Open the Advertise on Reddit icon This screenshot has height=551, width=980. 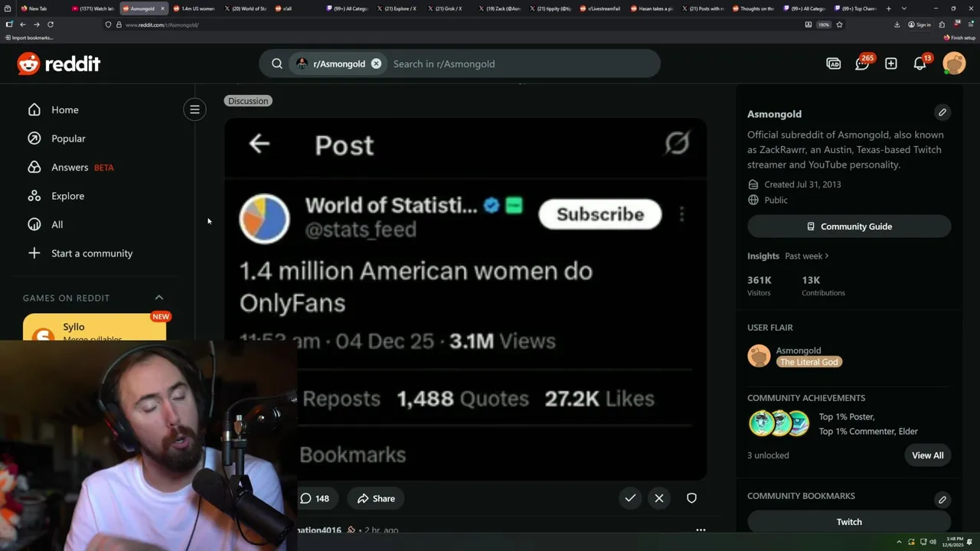[x=834, y=64]
